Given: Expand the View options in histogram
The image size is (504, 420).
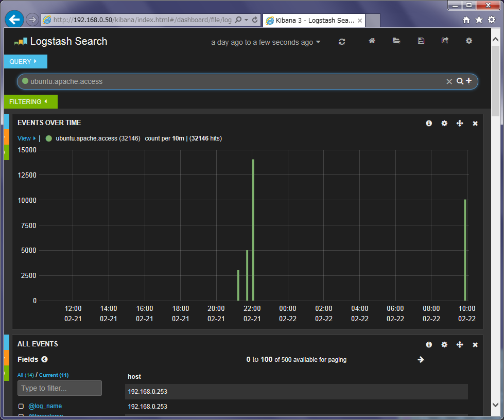Looking at the screenshot, I should coord(27,138).
